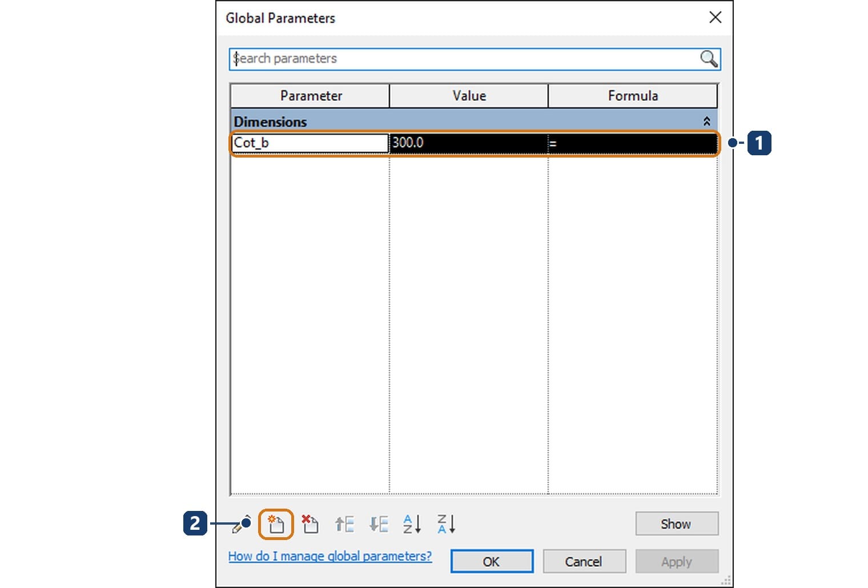
Task: Click the 300.0 value cell
Action: pos(468,143)
